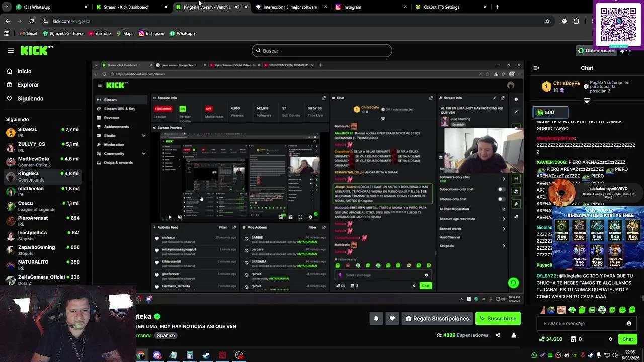The width and height of the screenshot is (644, 362).
Task: Open ZapatitoGaming channel in following list
Action: [43, 250]
